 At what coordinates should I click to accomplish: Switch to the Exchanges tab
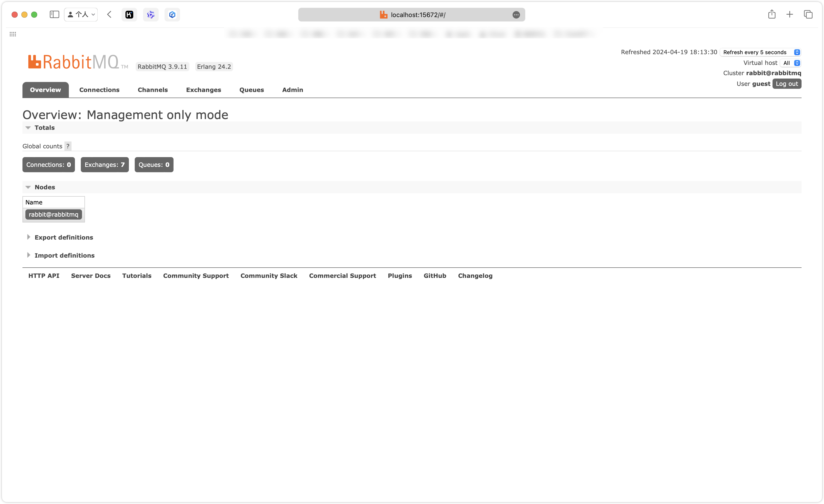click(x=203, y=90)
